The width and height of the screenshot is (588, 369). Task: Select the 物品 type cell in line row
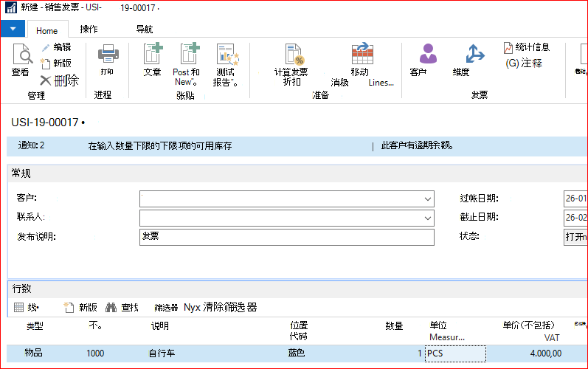[33, 354]
